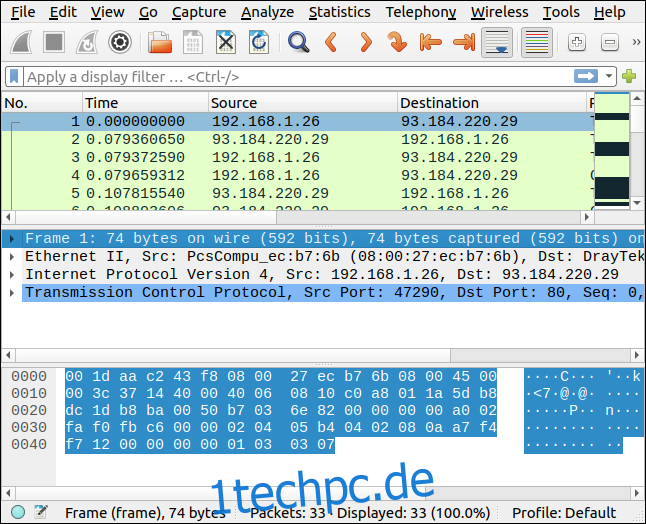646x524 pixels.
Task: Open the Edit menu
Action: pos(63,12)
